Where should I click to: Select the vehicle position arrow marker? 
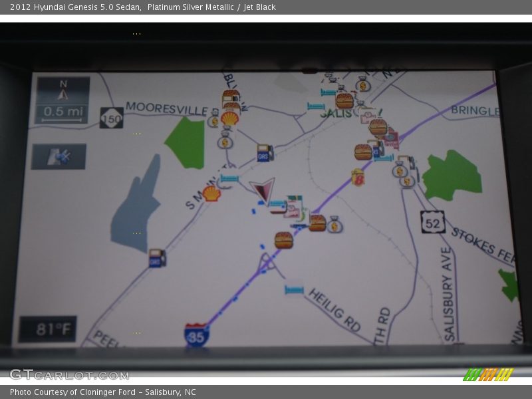[262, 191]
